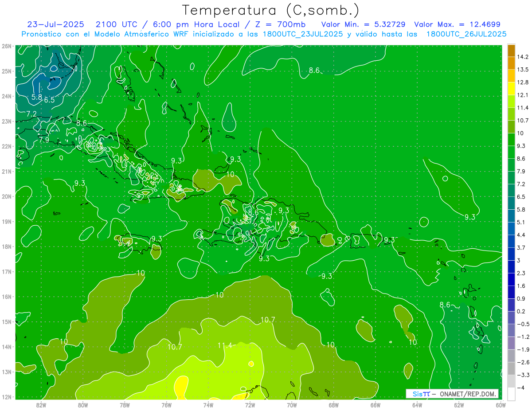Viewport: 532px width, 411px height.
Task: Click the purple colorbar swatch between -1.9 and -1.2
Action: [511, 343]
